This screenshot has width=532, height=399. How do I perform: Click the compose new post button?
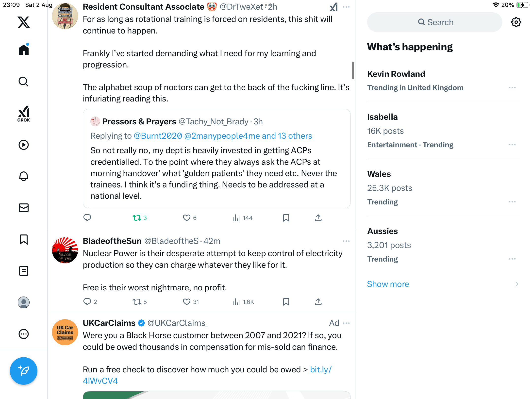24,371
